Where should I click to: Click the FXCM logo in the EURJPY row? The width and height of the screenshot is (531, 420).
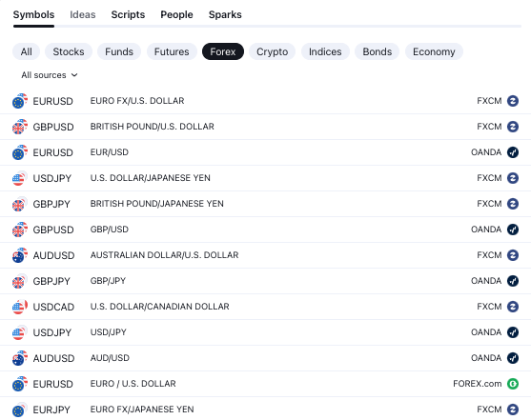513,410
